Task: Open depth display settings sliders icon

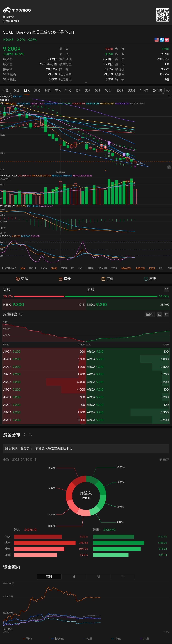Action: point(159,314)
